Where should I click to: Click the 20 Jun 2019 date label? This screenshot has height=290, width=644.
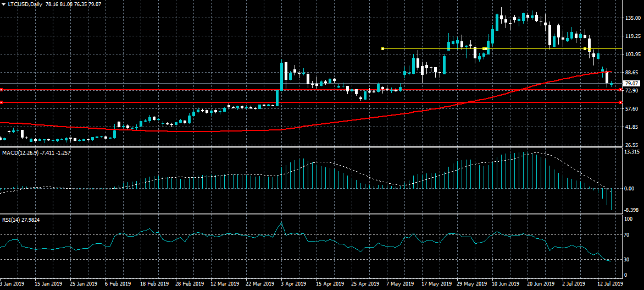541,284
